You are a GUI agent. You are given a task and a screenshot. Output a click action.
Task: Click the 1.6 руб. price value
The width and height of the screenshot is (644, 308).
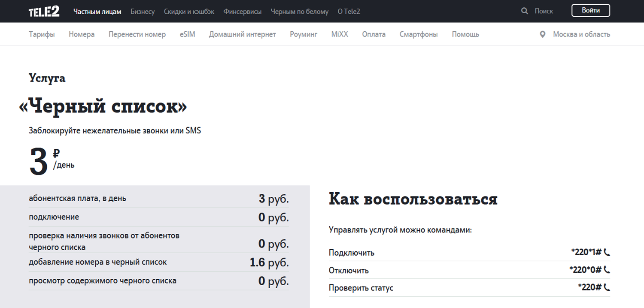tap(269, 262)
